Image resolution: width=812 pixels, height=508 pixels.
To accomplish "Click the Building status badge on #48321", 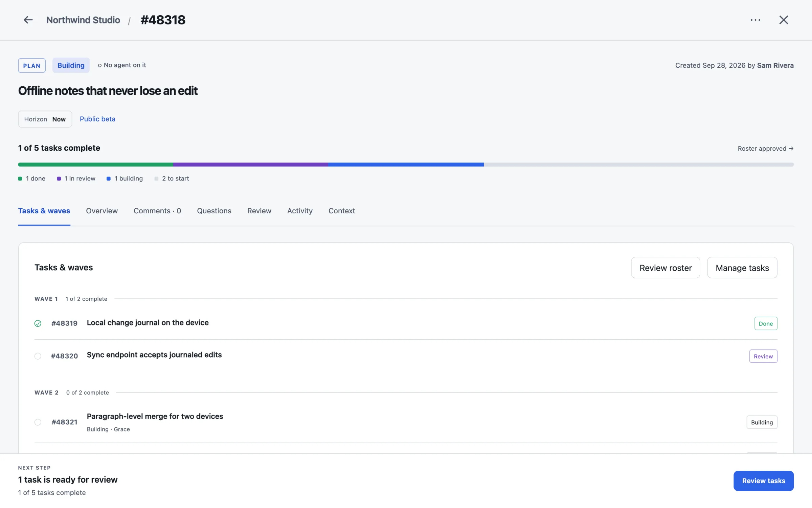I will point(762,422).
